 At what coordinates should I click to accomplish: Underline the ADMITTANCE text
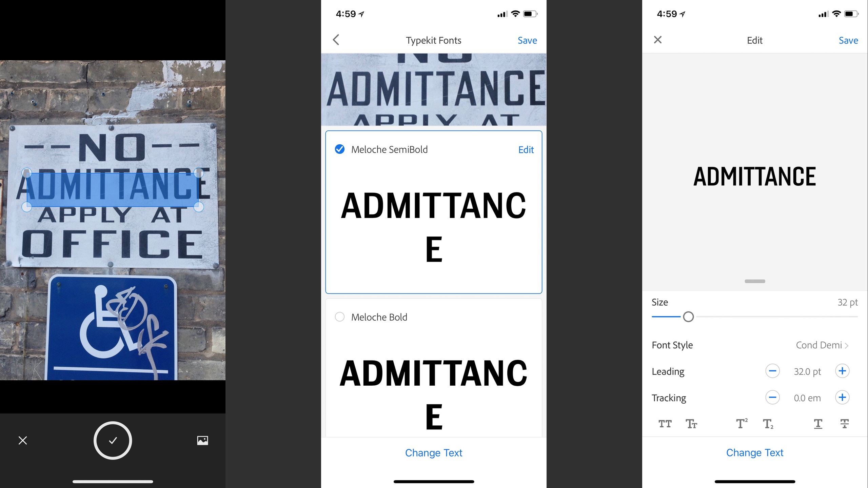point(818,424)
